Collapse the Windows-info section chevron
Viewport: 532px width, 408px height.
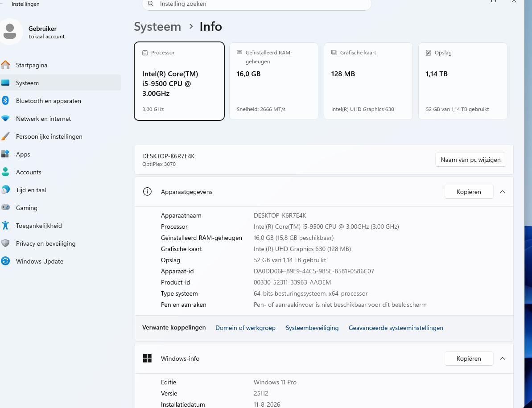[503, 359]
